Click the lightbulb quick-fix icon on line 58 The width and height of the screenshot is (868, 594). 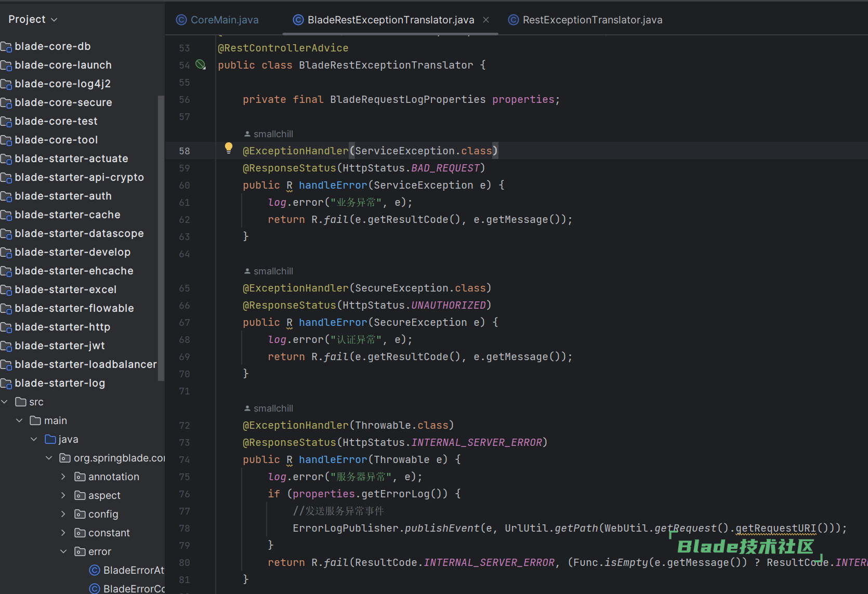pos(229,149)
